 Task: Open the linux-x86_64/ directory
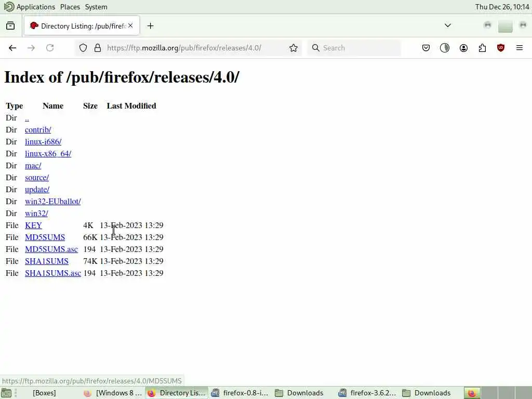[x=48, y=154]
